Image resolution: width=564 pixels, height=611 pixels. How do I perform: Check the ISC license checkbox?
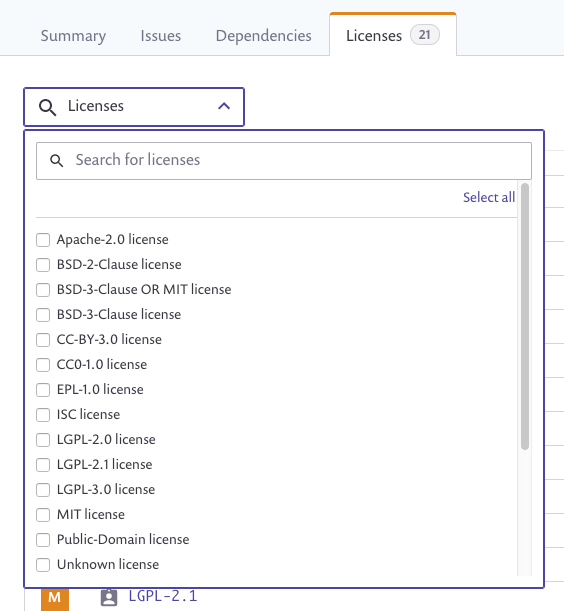(x=43, y=415)
